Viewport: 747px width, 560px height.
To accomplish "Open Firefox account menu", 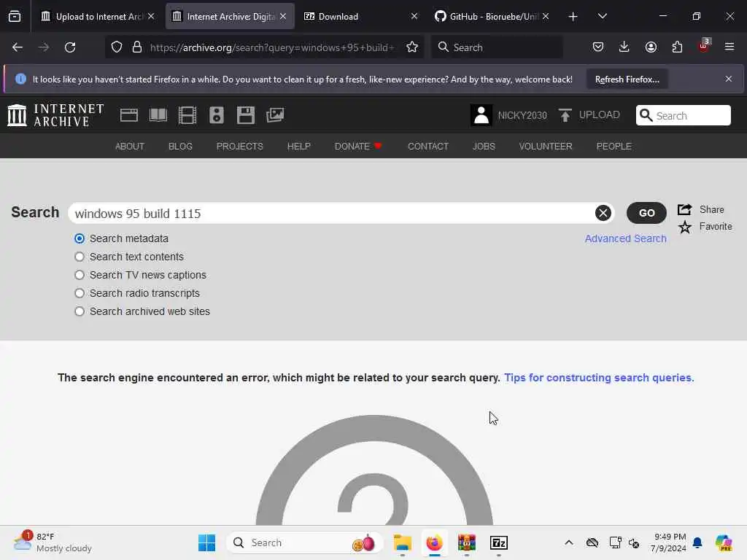I will pos(651,47).
